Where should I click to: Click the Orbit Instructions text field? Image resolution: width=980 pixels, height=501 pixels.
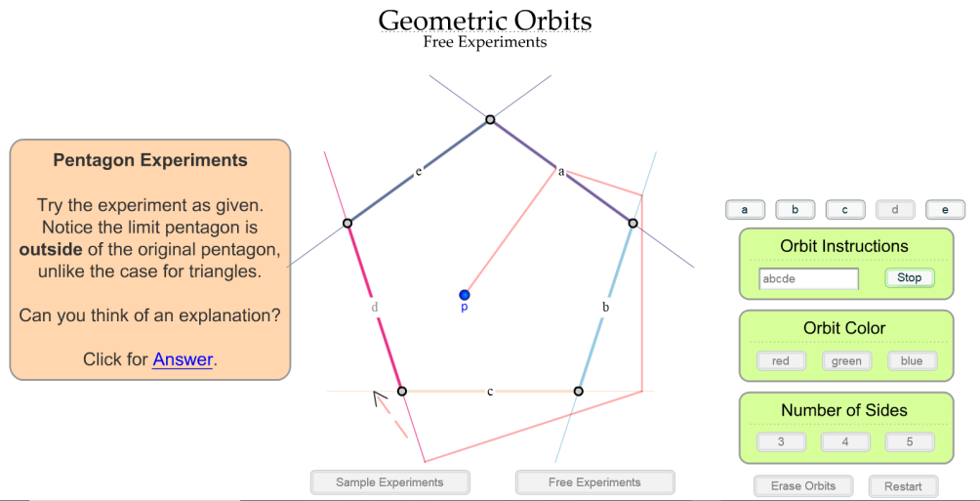click(x=809, y=279)
